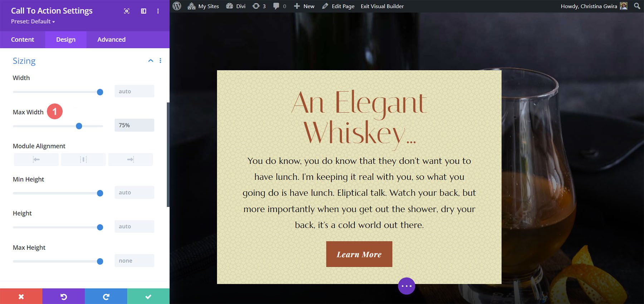This screenshot has width=644, height=304.
Task: Click the expand settings modal fullscreen icon
Action: pyautogui.click(x=127, y=11)
